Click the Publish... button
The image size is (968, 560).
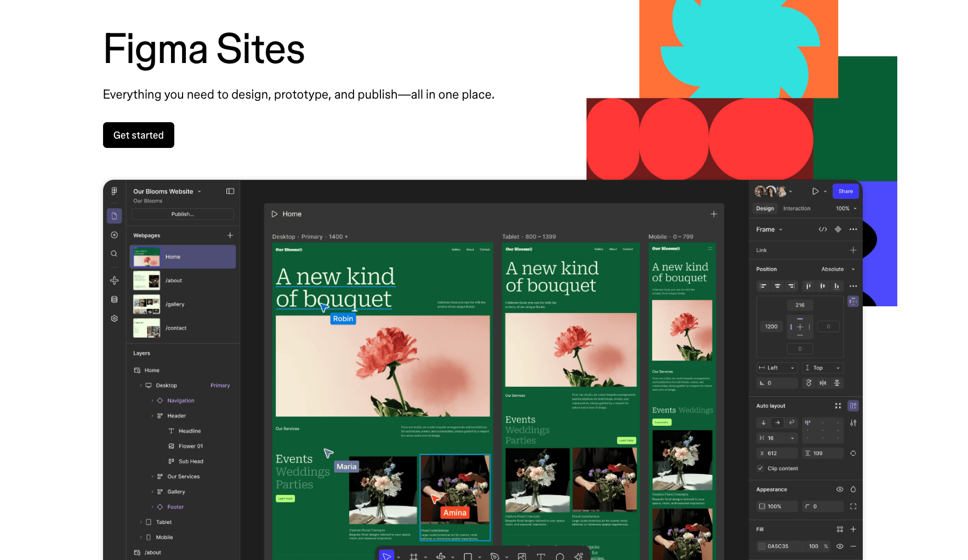[x=183, y=214]
